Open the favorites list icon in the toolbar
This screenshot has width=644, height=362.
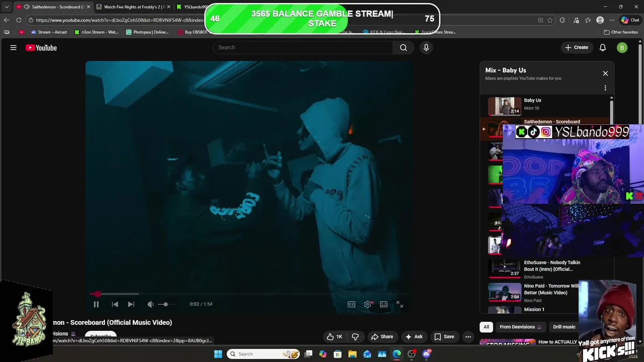[588, 20]
